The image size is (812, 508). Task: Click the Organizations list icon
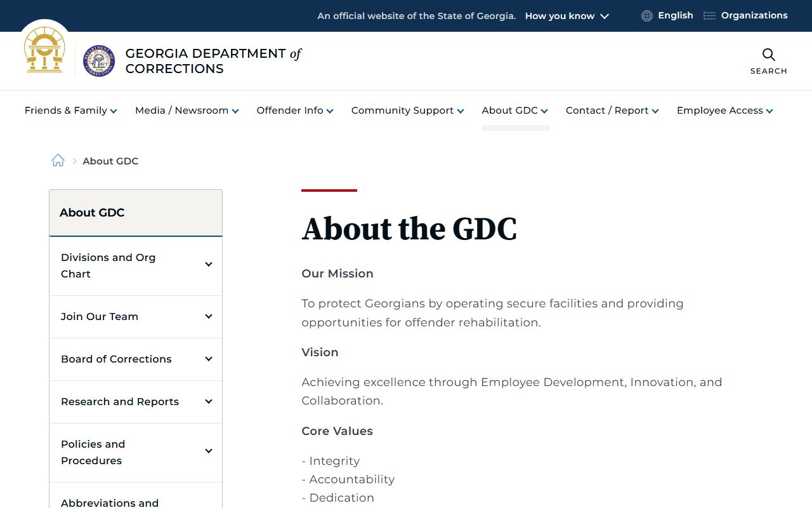coord(709,16)
